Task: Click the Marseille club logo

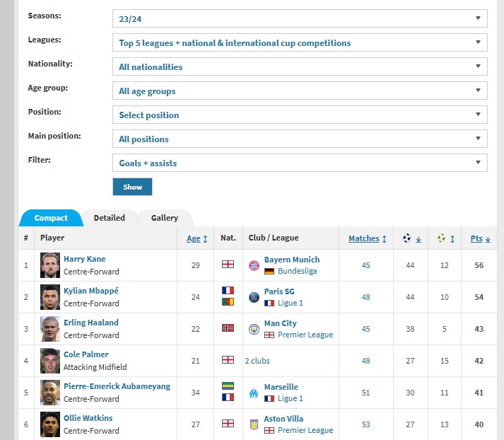Action: tap(254, 393)
